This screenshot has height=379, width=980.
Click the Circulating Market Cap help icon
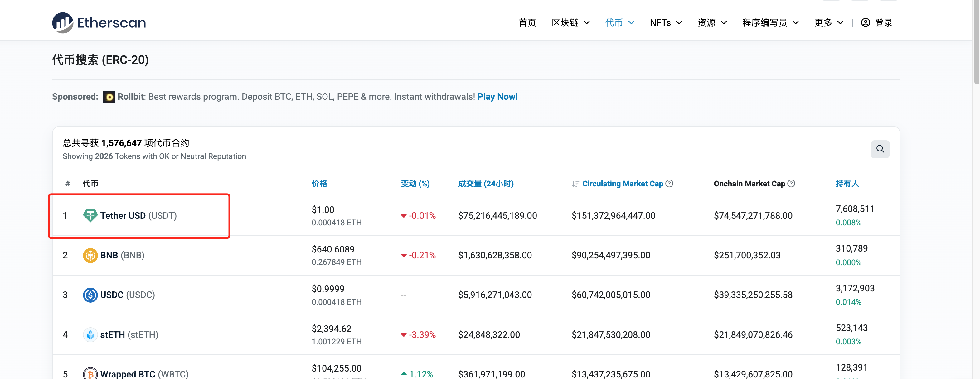tap(669, 184)
